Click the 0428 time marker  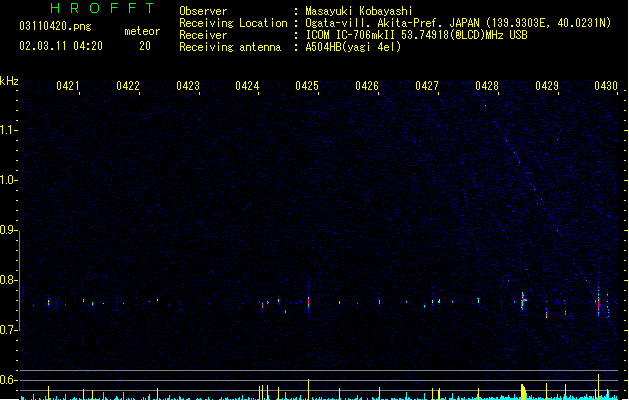[487, 86]
